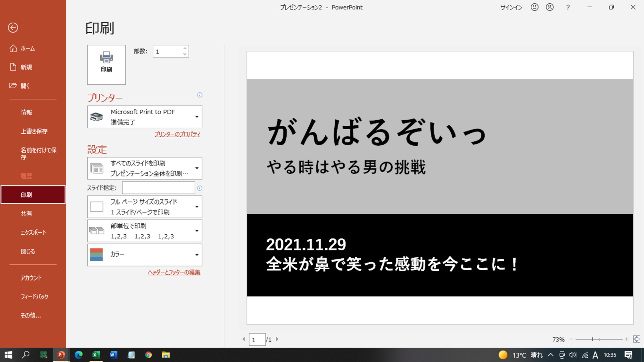Open the notification center icon
This screenshot has height=362, width=644.
coord(628,355)
